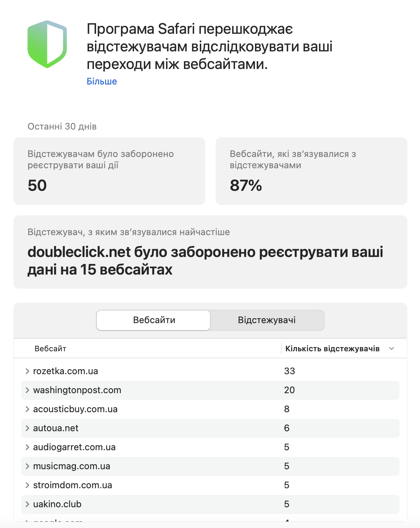
Task: Click the 87% websites contacted trackers card
Action: (311, 171)
